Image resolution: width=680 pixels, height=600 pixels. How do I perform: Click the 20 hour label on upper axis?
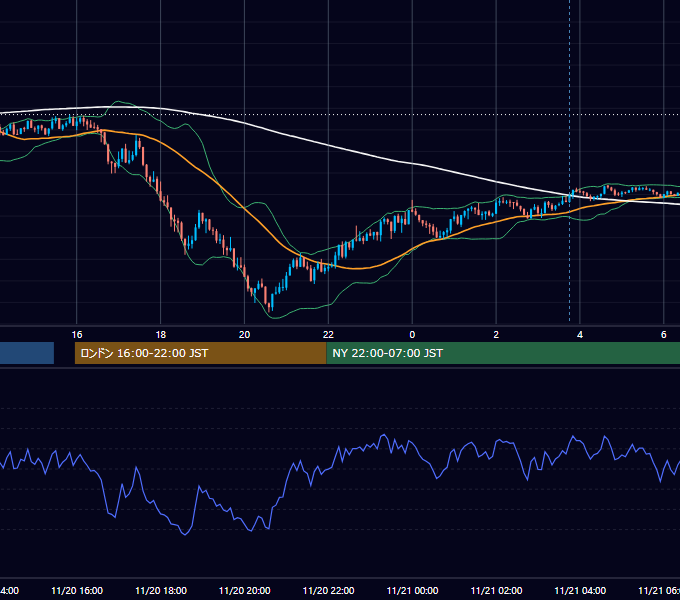[x=245, y=335]
